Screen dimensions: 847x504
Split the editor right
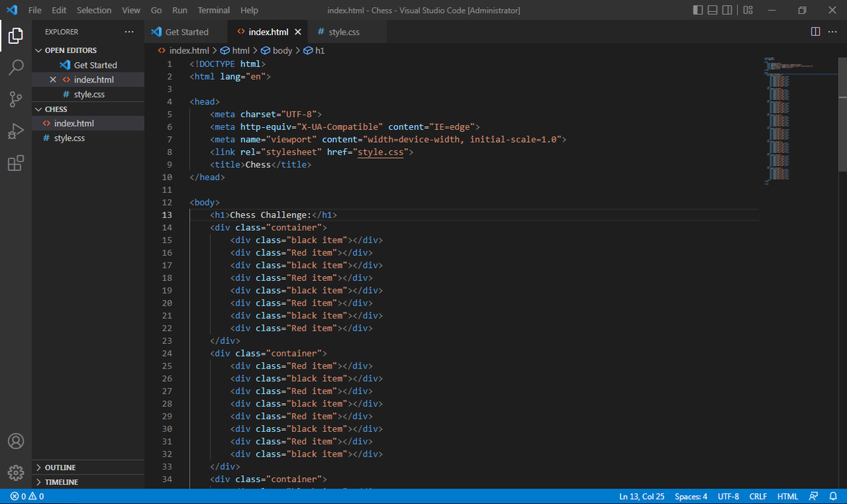pos(815,32)
